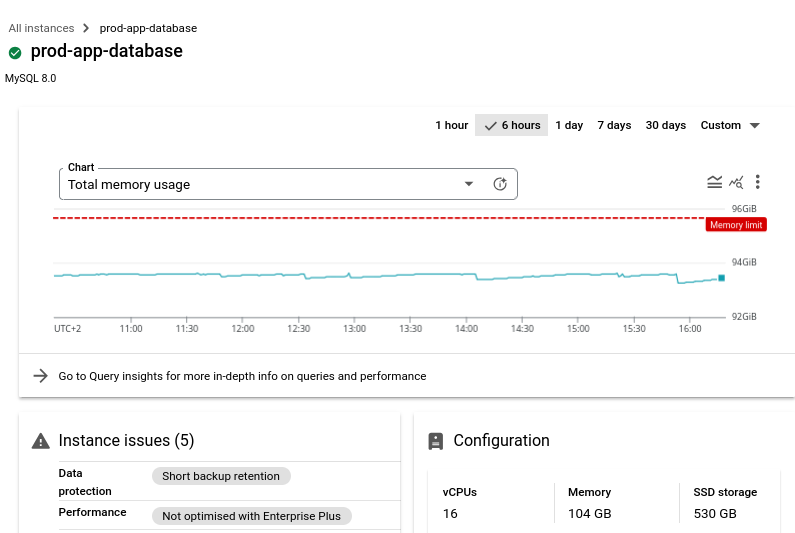
Task: Click the breadcrumb chevron after All instances
Action: (x=86, y=28)
